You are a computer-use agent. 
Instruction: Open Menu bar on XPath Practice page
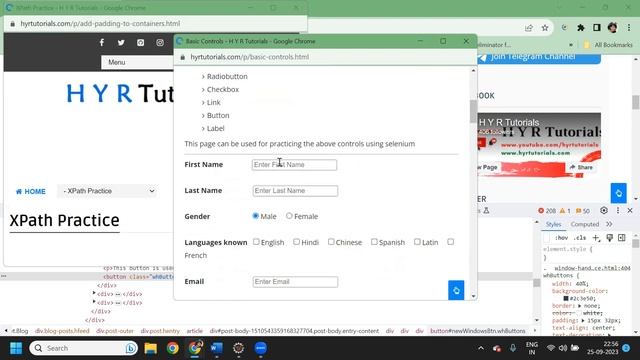click(x=137, y=62)
